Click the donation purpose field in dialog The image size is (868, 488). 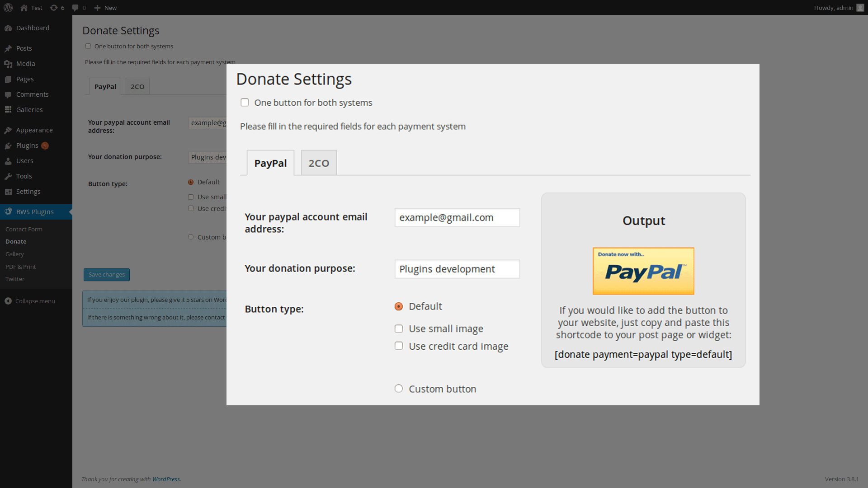point(457,269)
